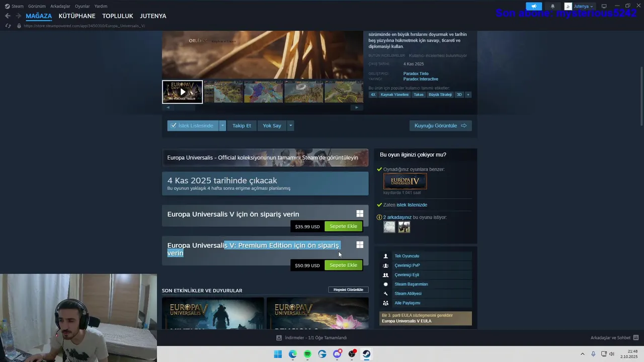Viewport: 644px width, 362px height.
Task: Add $50.99 Premium Edition to cart
Action: [343, 265]
